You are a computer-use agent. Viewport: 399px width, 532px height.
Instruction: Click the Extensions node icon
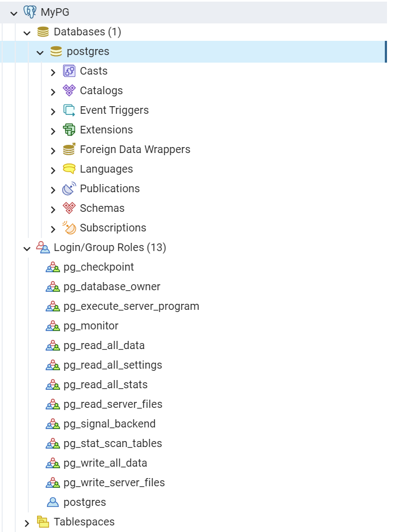[x=69, y=130]
